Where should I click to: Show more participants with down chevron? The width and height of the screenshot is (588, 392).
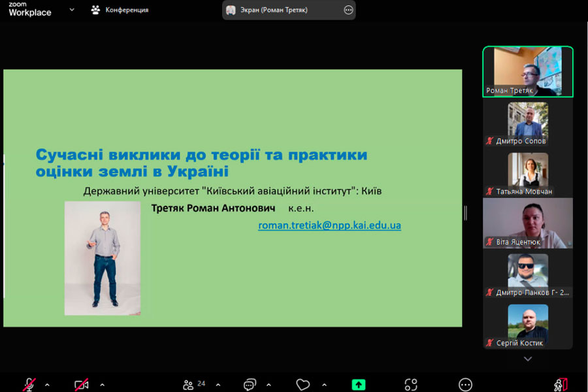pos(528,359)
